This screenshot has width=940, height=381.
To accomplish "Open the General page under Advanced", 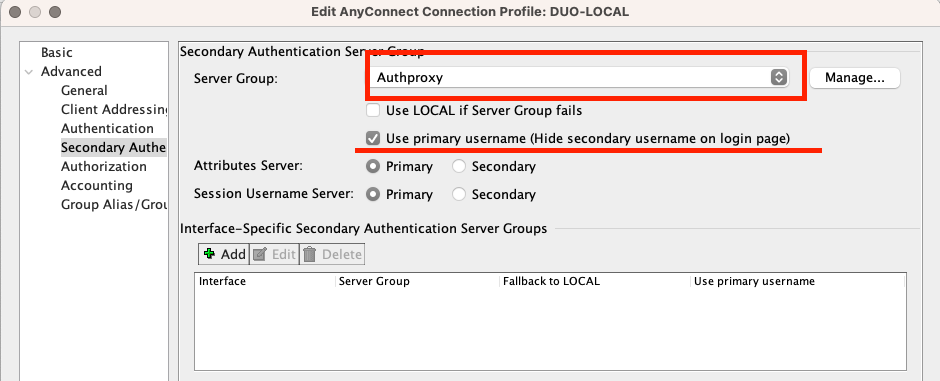I will pos(85,90).
